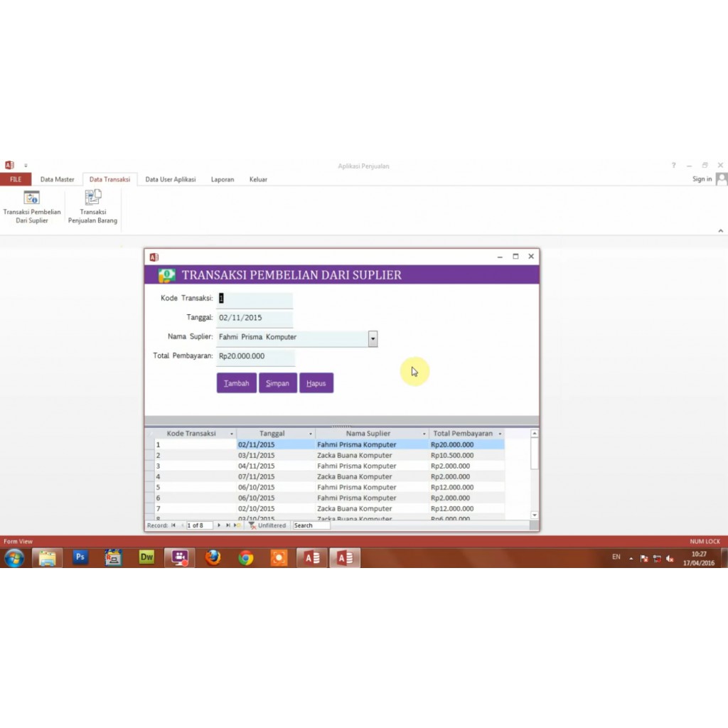This screenshot has width=728, height=728.
Task: Open Total Pembayaran column filter arrow
Action: 500,434
